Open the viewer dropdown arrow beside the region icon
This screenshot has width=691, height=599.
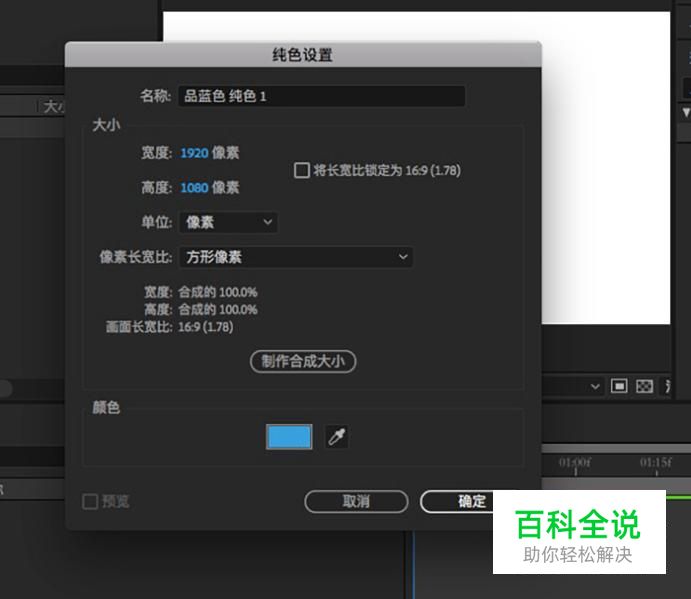coord(595,387)
